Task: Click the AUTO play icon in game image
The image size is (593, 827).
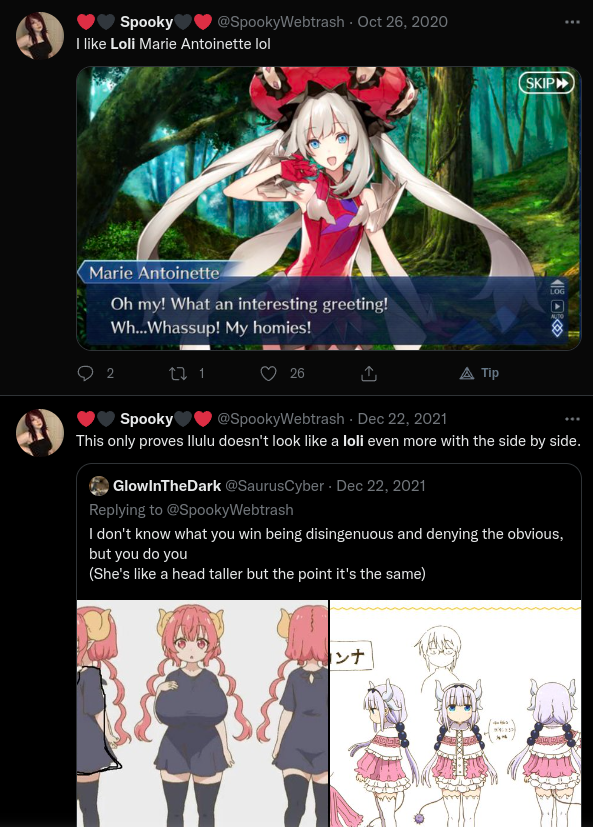Action: [557, 309]
